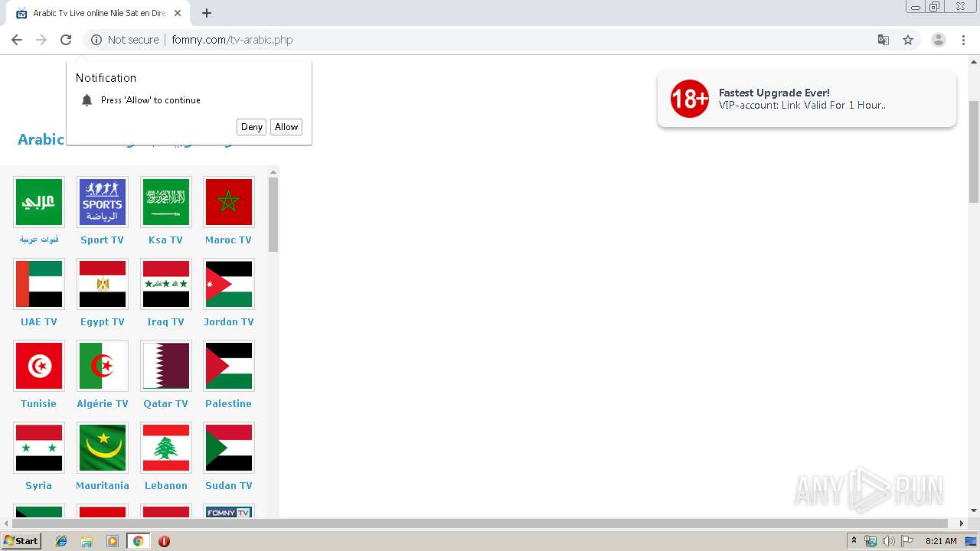The width and height of the screenshot is (980, 551).
Task: Click the red stop-sign taskbar icon
Action: [164, 541]
